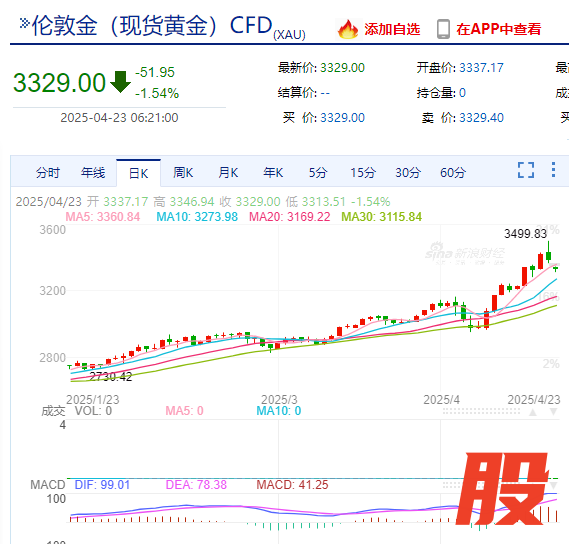Click the timestamp 2025-04-23 06:21:00
This screenshot has width=569, height=544.
pyautogui.click(x=119, y=118)
